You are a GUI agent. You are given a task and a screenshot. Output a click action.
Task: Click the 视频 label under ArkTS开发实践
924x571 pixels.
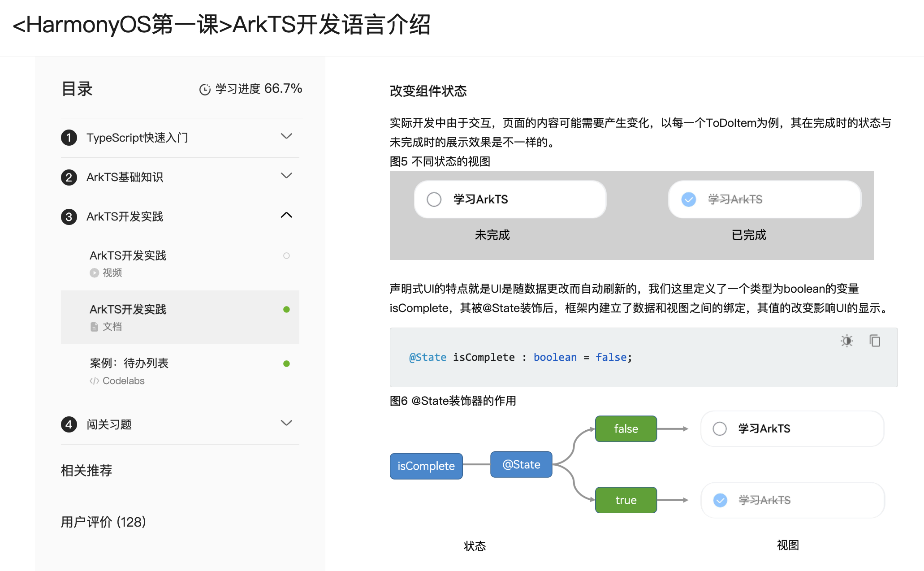tap(112, 273)
